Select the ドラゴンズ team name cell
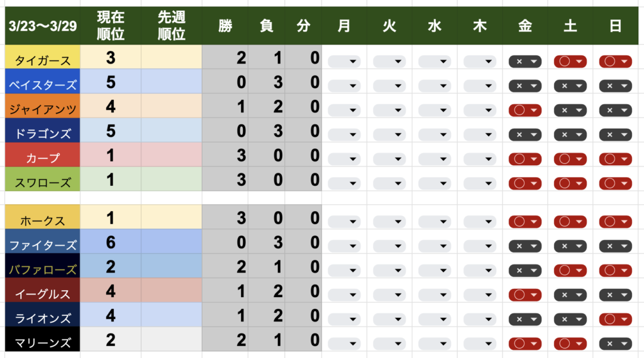The width and height of the screenshot is (644, 358). point(40,134)
